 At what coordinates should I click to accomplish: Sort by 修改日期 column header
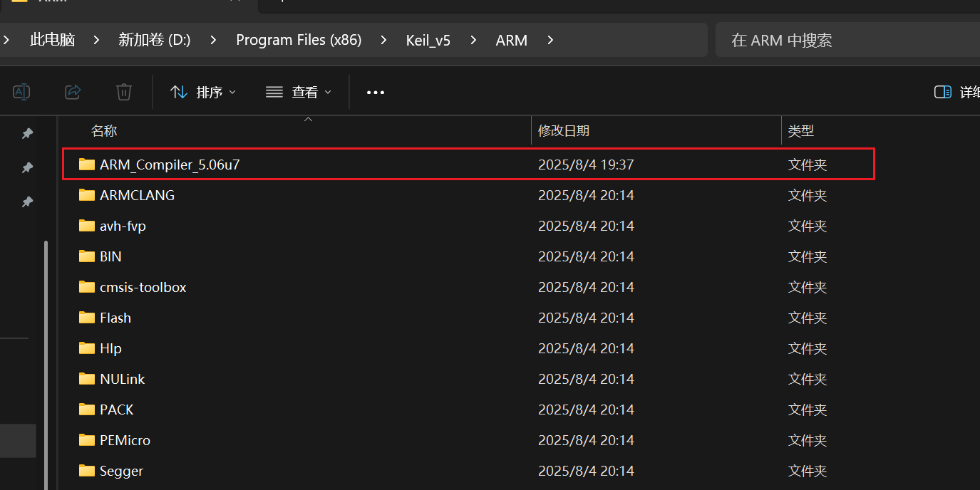pyautogui.click(x=564, y=131)
